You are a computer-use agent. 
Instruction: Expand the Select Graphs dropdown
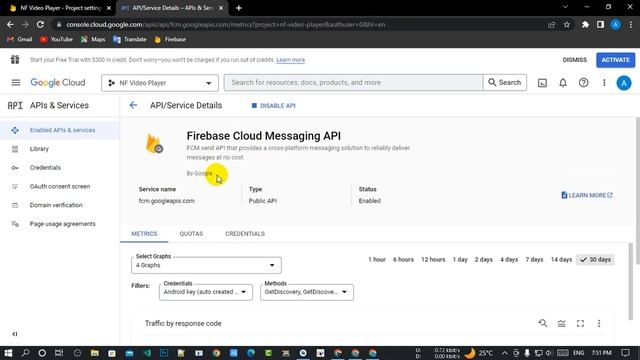[x=206, y=265]
